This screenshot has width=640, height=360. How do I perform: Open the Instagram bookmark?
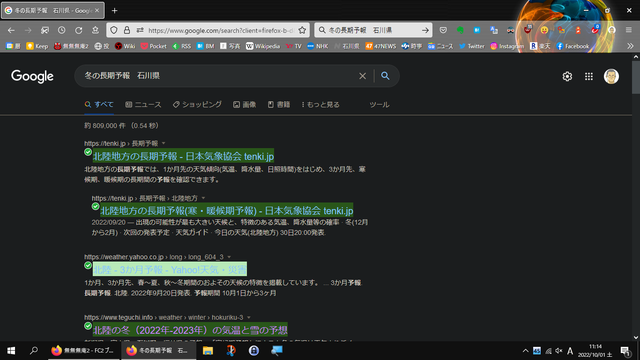coord(507,46)
